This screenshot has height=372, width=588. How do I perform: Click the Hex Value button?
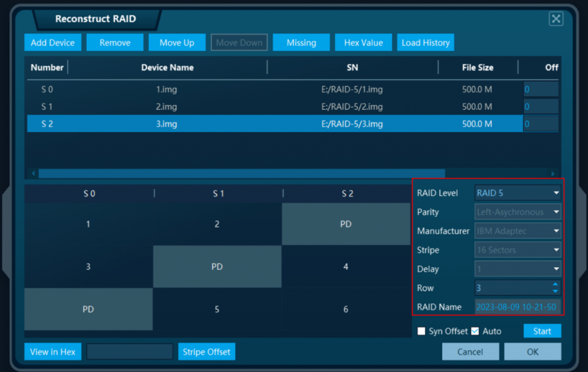(x=363, y=42)
